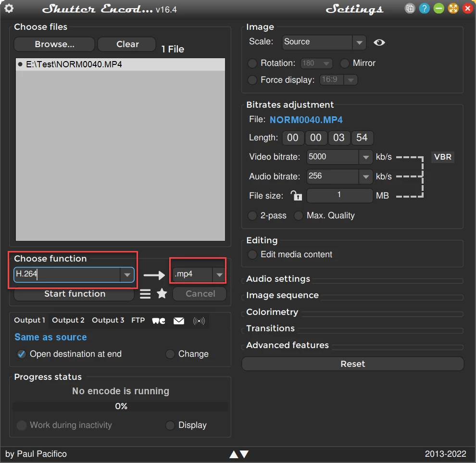Enable Edit media content
The width and height of the screenshot is (476, 463).
(252, 254)
